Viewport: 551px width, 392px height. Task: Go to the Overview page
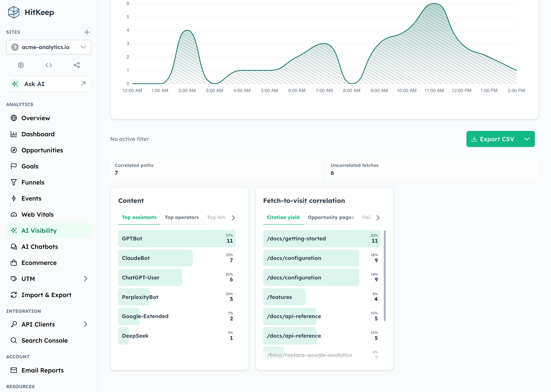[49, 118]
